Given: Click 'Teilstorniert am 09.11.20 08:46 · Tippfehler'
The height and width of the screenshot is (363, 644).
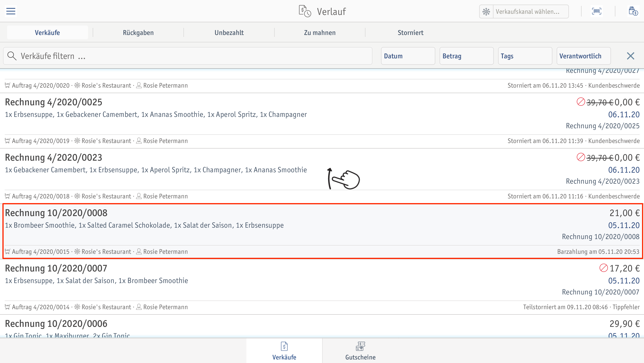Looking at the screenshot, I should click(x=582, y=307).
